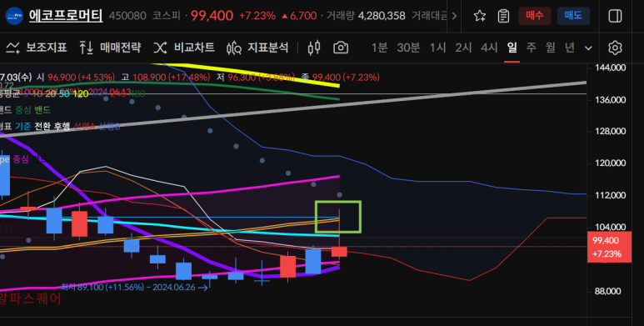Click the 코스피 market label
This screenshot has width=644, height=326.
[x=167, y=16]
